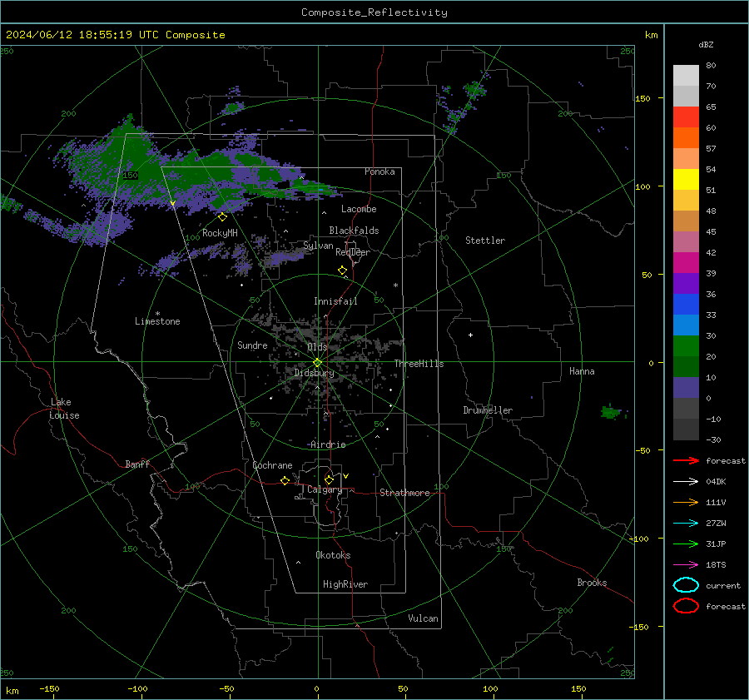This screenshot has width=749, height=700.
Task: Click the red forecast ellipse icon
Action: pos(686,606)
